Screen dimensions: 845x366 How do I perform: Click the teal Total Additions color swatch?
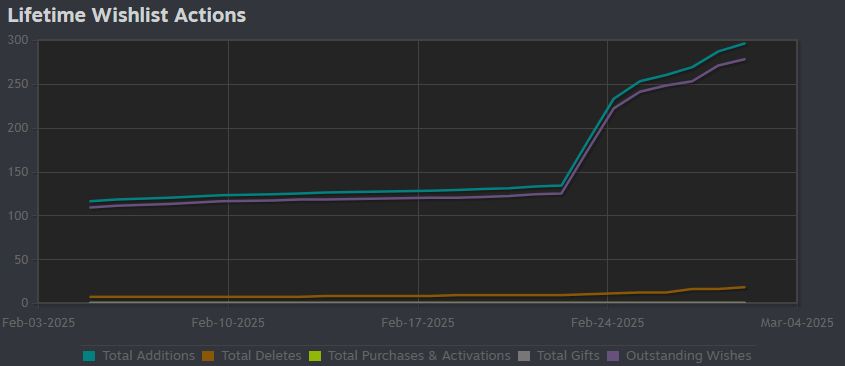pyautogui.click(x=89, y=356)
